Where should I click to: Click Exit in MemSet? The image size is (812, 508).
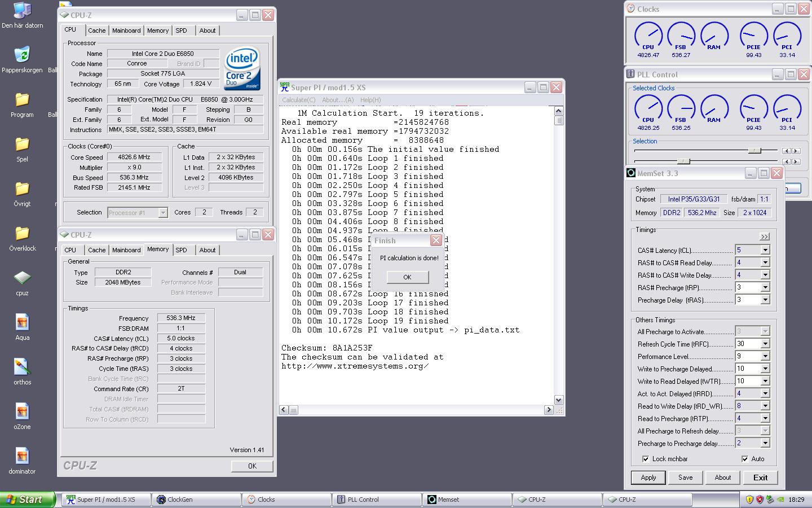click(760, 478)
